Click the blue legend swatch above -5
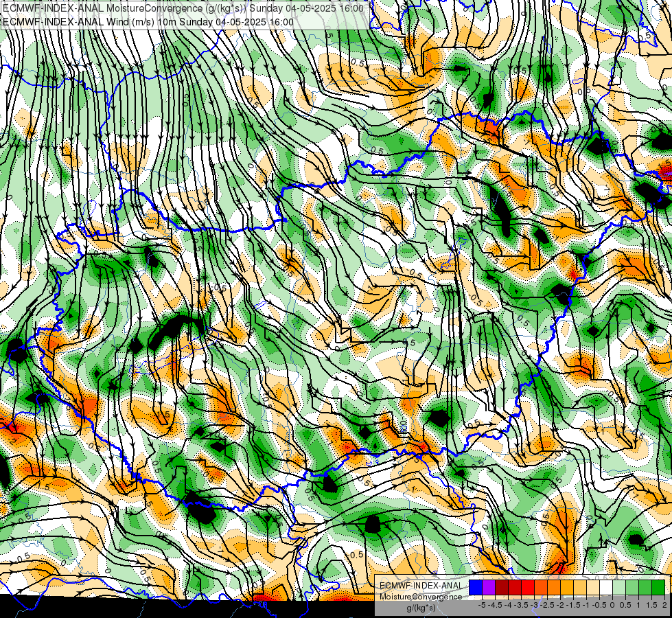 point(476,587)
